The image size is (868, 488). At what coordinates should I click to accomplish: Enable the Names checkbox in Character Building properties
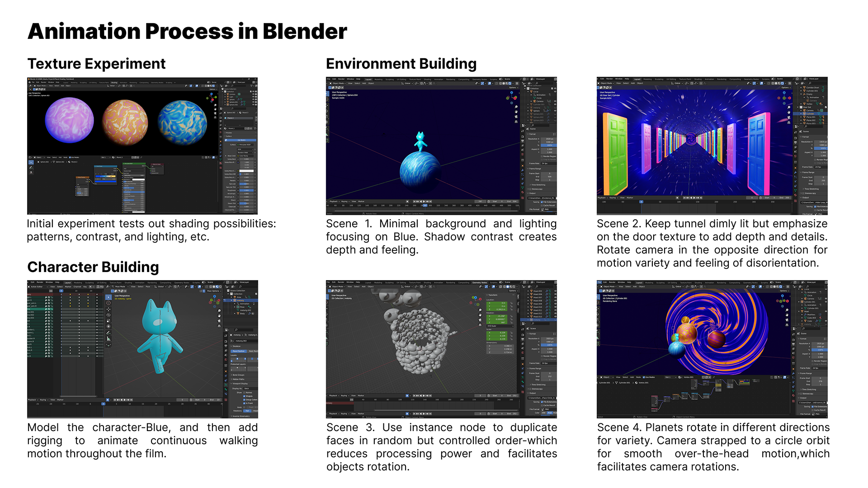coord(244,393)
